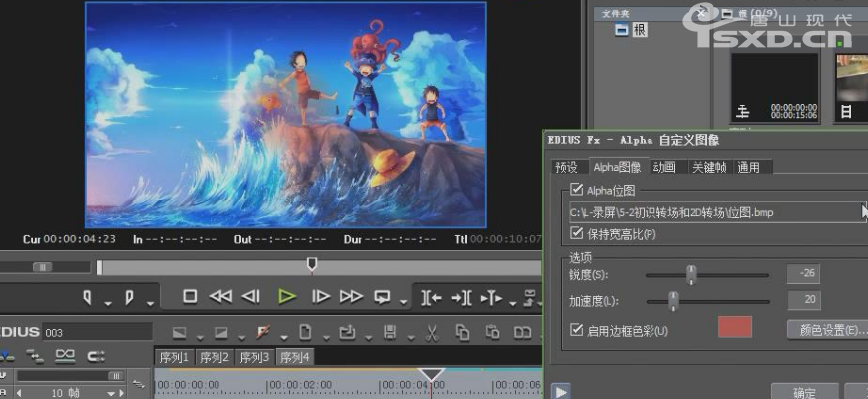Disable the 启用边框色彩 checkbox

(576, 330)
